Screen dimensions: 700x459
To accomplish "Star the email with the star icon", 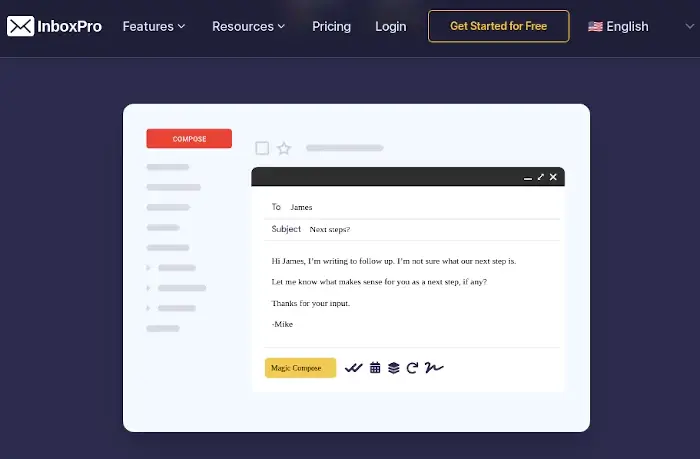I will (x=284, y=148).
